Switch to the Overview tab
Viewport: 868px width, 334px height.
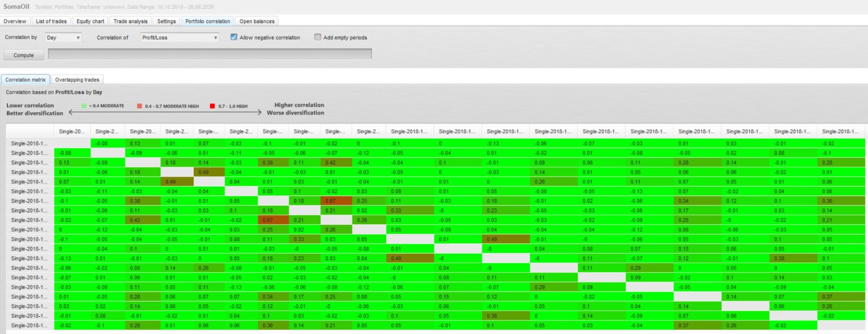click(x=15, y=21)
